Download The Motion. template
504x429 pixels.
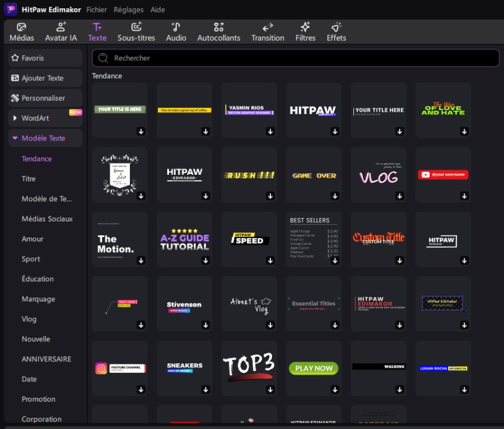[x=141, y=260]
